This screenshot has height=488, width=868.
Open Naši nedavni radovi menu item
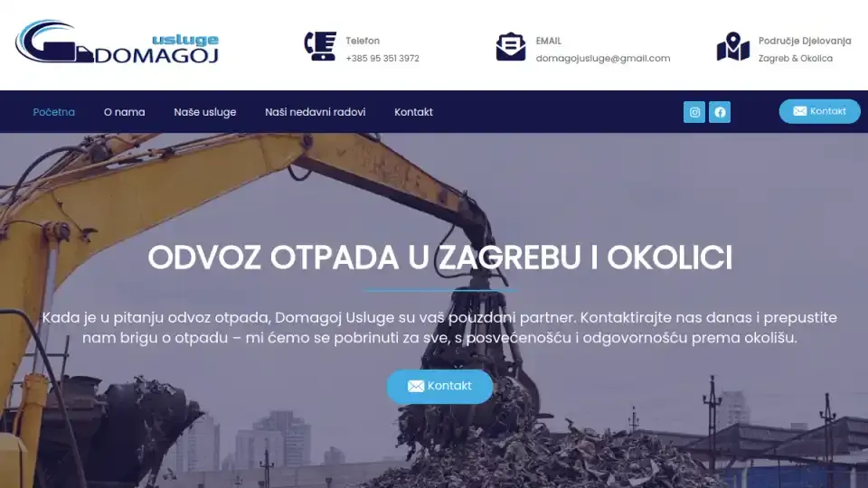tap(315, 112)
